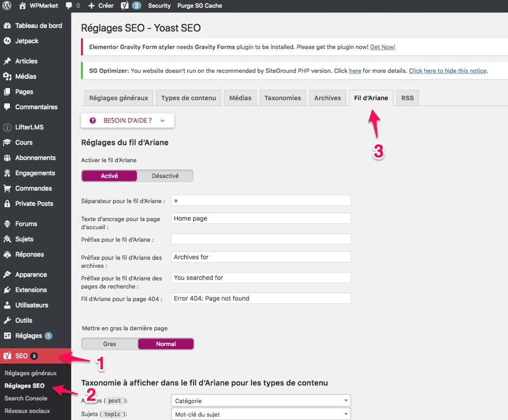
Task: Open Réseaux sociaux in the SEO submenu
Action: [27, 411]
